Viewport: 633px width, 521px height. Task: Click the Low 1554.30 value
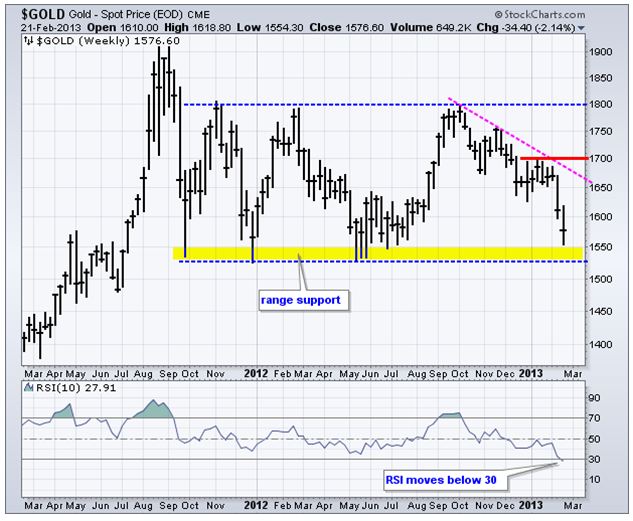click(x=269, y=28)
